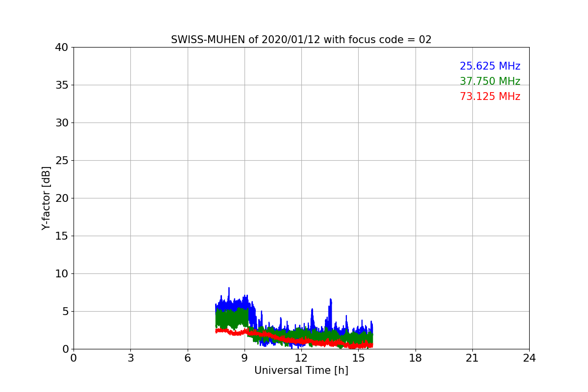This screenshot has height=392, width=588.
Task: Select the 73.125 MHz legend label
Action: (490, 97)
